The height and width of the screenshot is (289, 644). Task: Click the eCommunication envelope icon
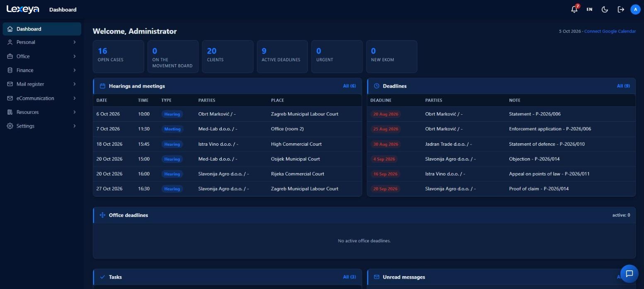click(x=10, y=98)
